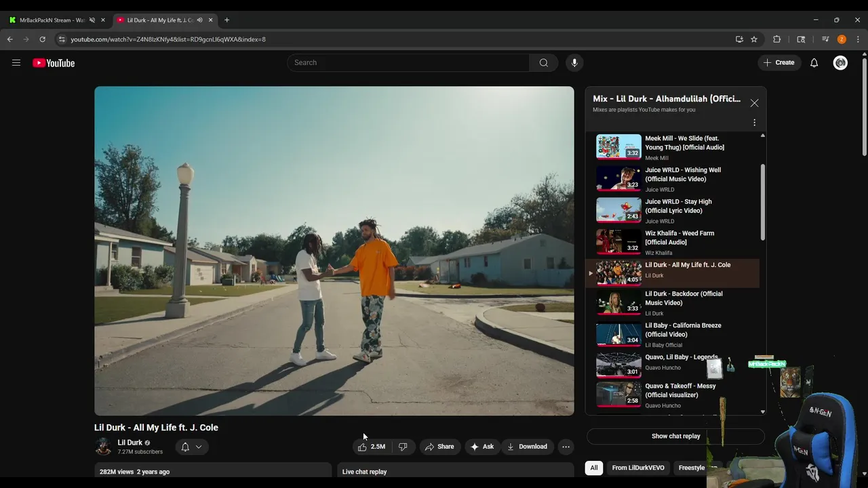Screen dimensions: 868x488
Task: Open the Chrome profile button
Action: (842, 39)
